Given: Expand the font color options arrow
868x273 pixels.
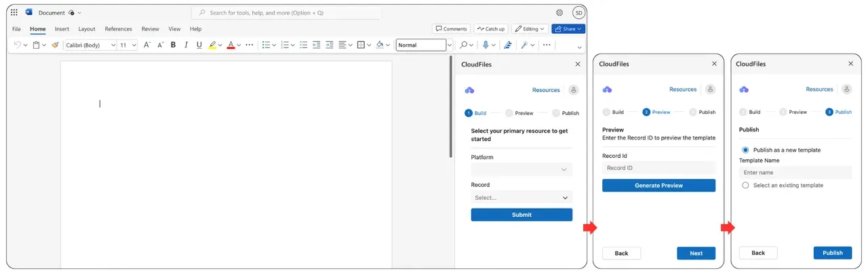Looking at the screenshot, I should tap(239, 45).
